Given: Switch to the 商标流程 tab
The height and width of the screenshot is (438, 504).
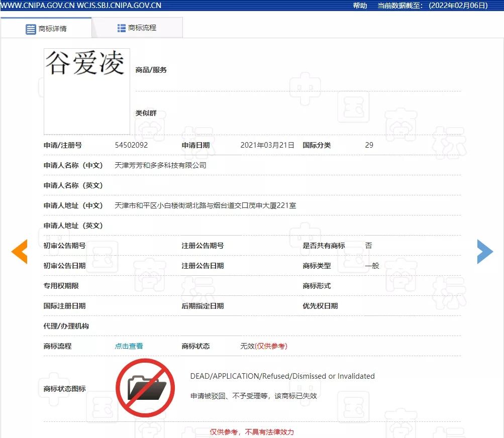Looking at the screenshot, I should pos(137,28).
